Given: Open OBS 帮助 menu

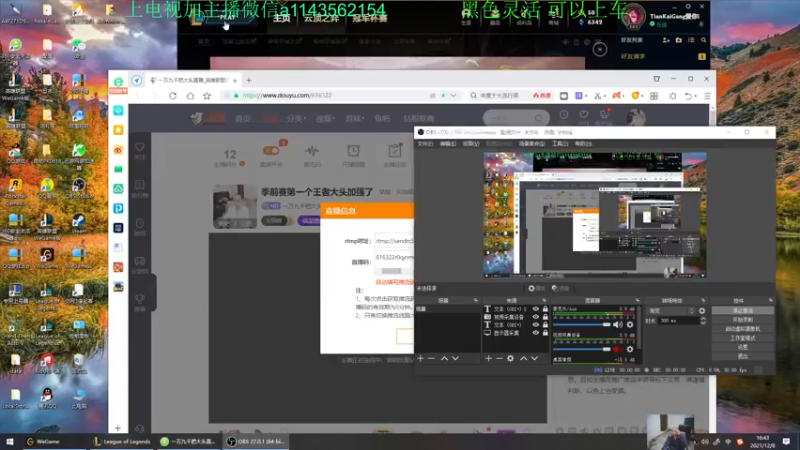Looking at the screenshot, I should (583, 144).
